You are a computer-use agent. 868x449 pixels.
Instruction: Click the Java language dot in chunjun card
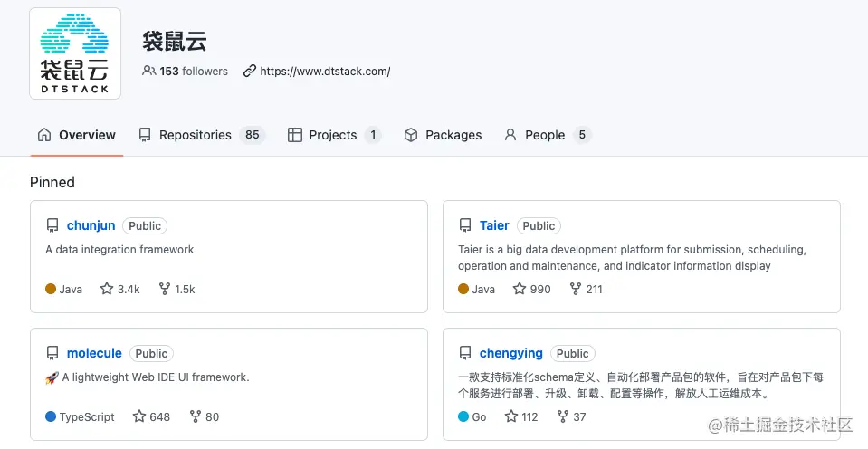pos(51,289)
